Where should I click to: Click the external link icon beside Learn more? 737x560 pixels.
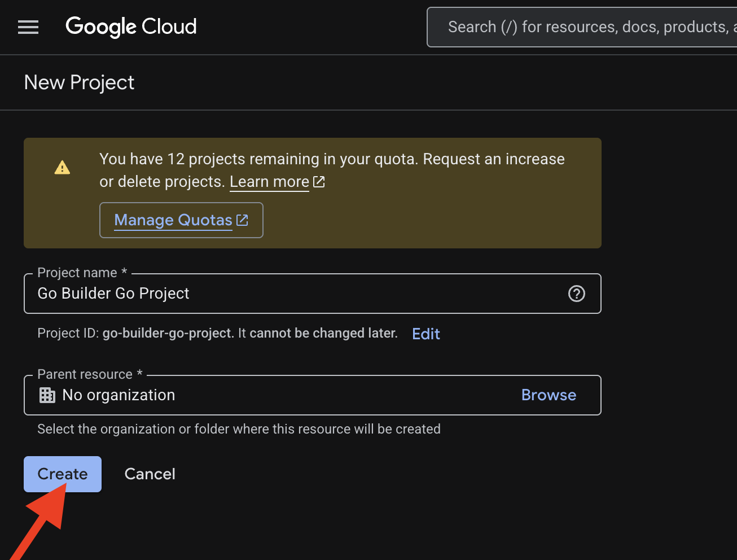pyautogui.click(x=319, y=182)
